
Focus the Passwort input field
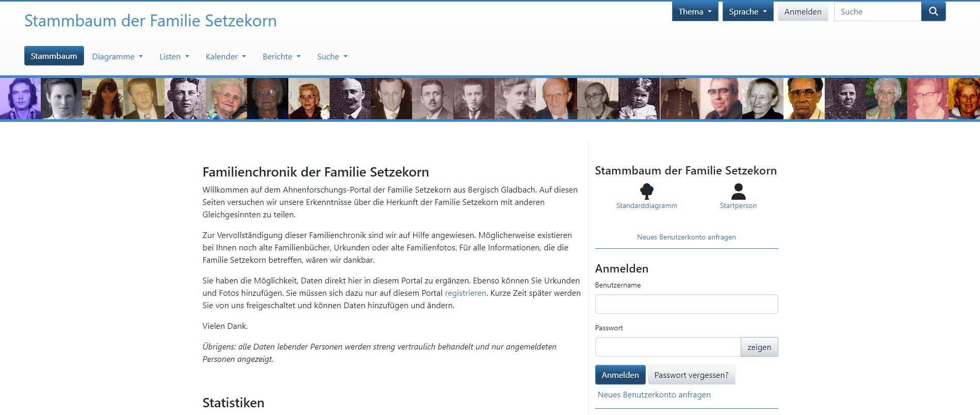pyautogui.click(x=668, y=347)
